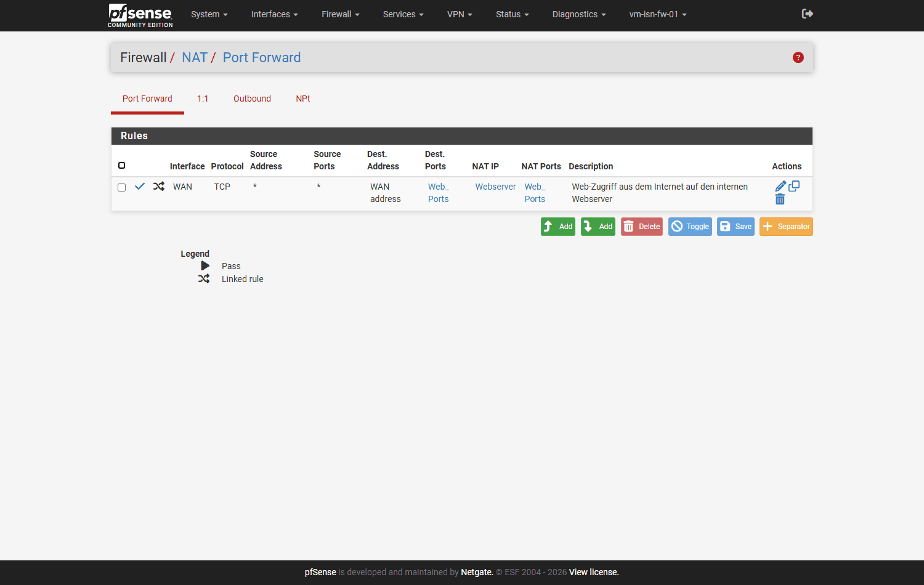Add rule to bottom of list
The height and width of the screenshot is (585, 924).
tap(598, 227)
